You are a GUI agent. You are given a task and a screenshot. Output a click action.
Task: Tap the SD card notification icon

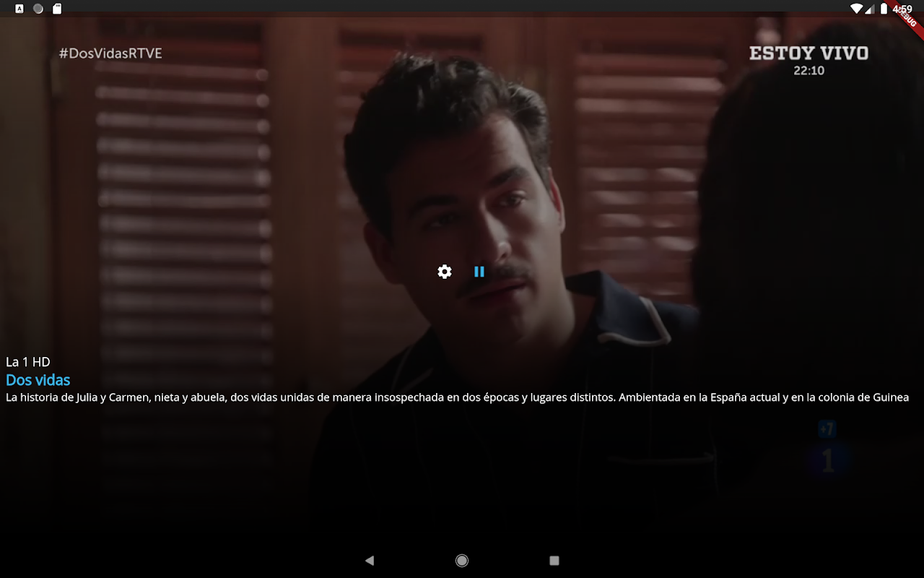(x=57, y=9)
